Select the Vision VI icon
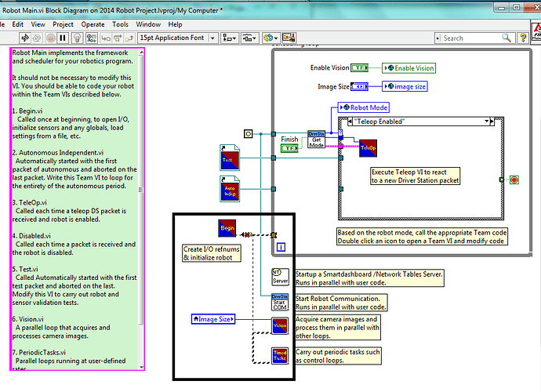Image resolution: width=541 pixels, height=392 pixels. click(280, 325)
